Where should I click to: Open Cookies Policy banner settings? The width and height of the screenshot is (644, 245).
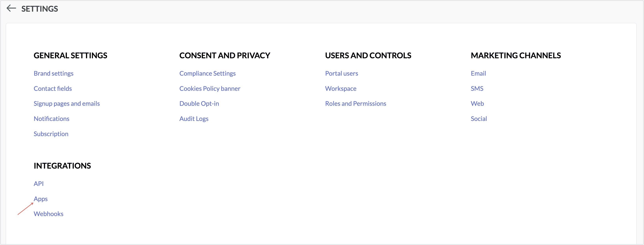(210, 88)
